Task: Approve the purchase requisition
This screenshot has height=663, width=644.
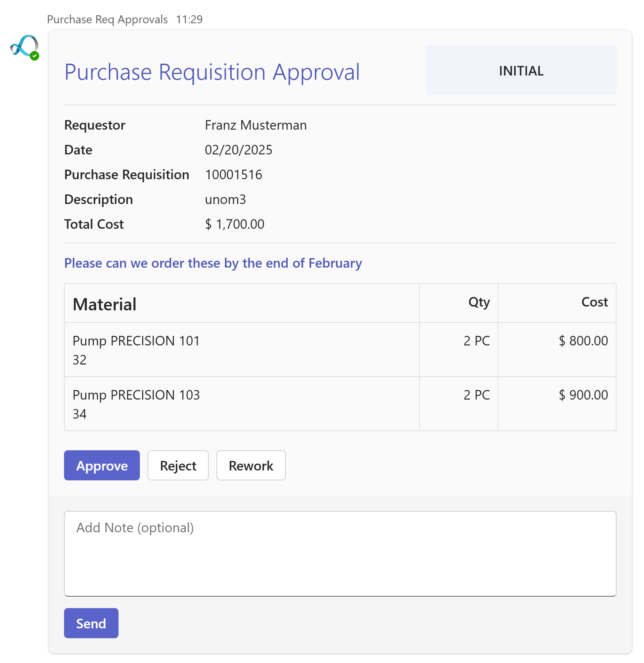Action: point(102,465)
